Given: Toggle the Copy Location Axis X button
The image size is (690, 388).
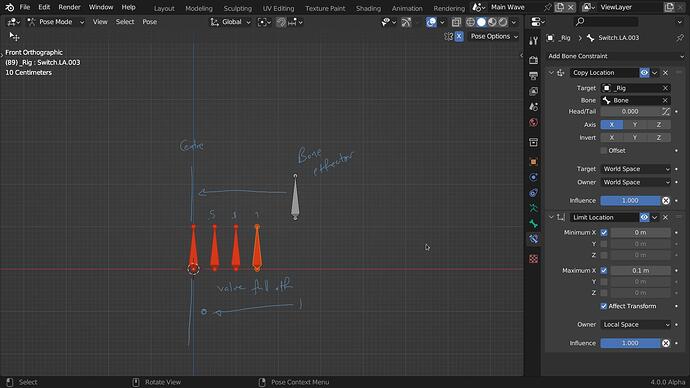Looking at the screenshot, I should click(612, 125).
